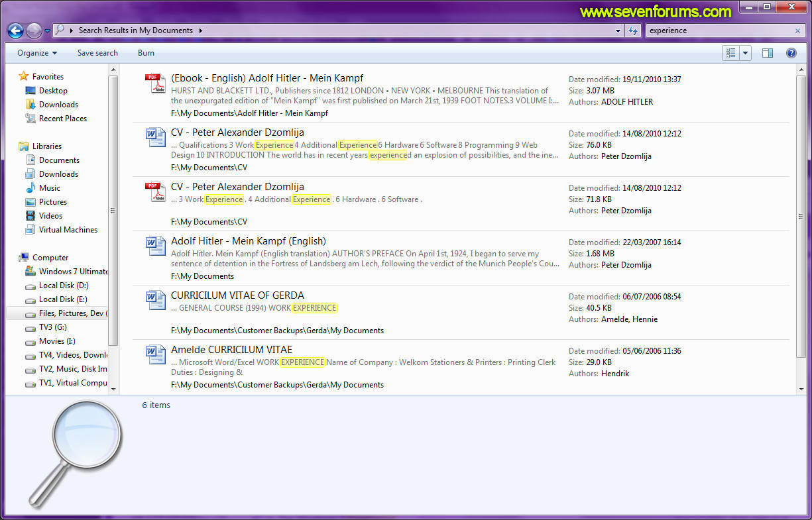This screenshot has height=520, width=812.
Task: Click the Libraries folder icon
Action: [24, 146]
